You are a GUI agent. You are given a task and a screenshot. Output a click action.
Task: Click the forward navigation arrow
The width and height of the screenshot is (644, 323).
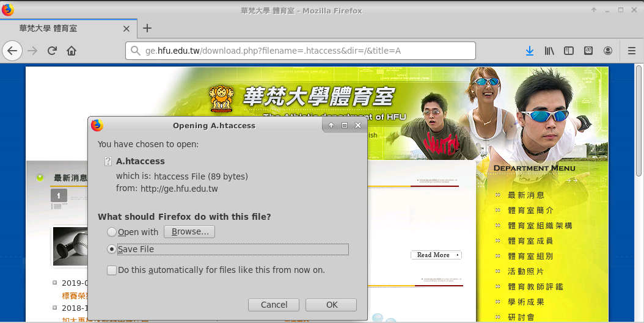pos(32,51)
